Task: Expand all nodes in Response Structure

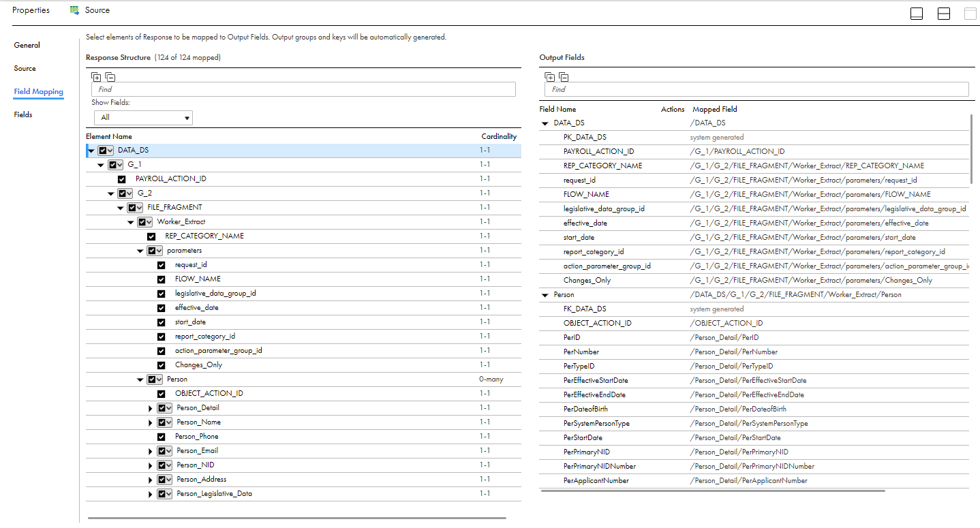Action: point(96,77)
